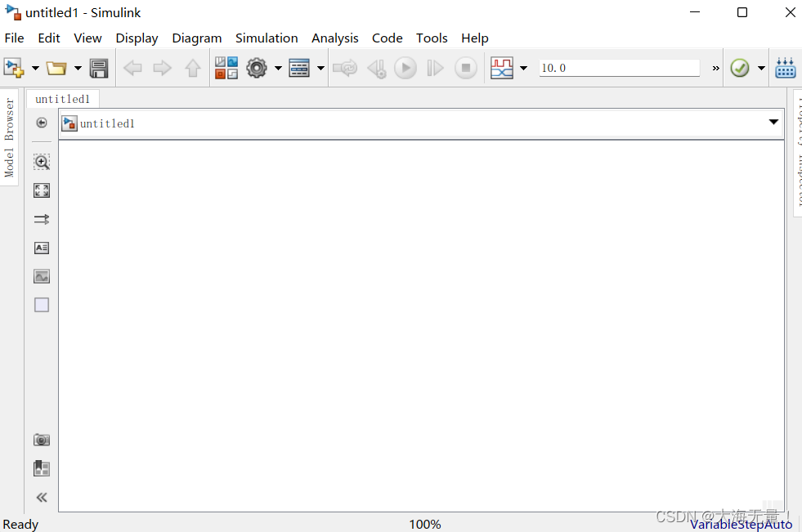
Task: Select the Image annotation tool
Action: (42, 276)
